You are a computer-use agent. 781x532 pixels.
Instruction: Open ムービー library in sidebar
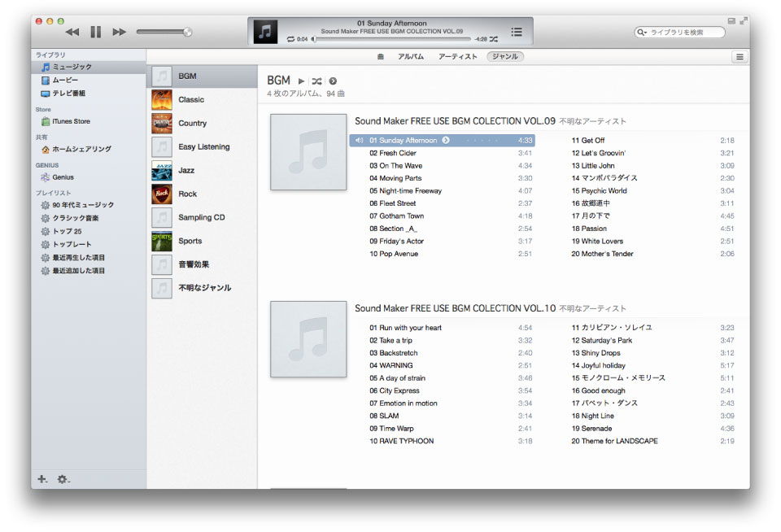pyautogui.click(x=89, y=81)
